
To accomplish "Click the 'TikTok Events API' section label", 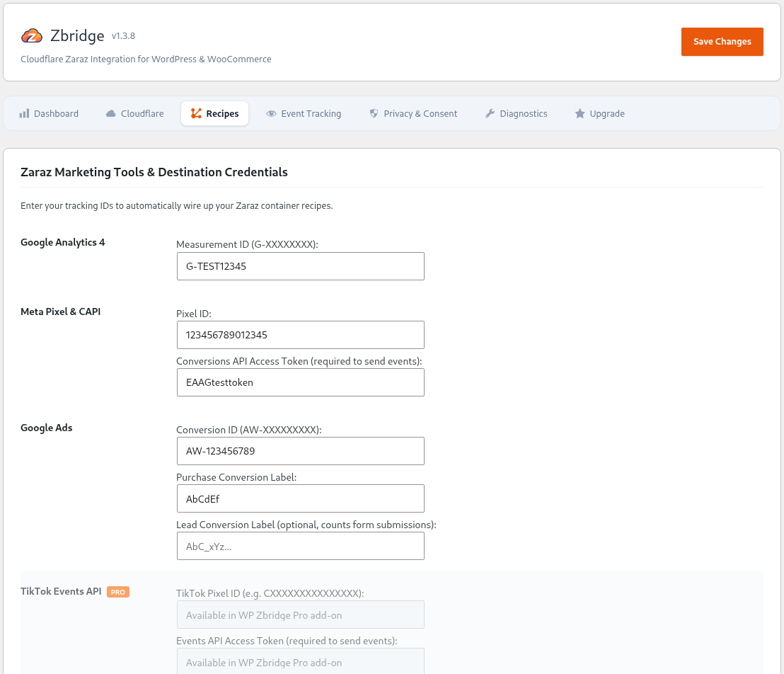I will click(61, 591).
